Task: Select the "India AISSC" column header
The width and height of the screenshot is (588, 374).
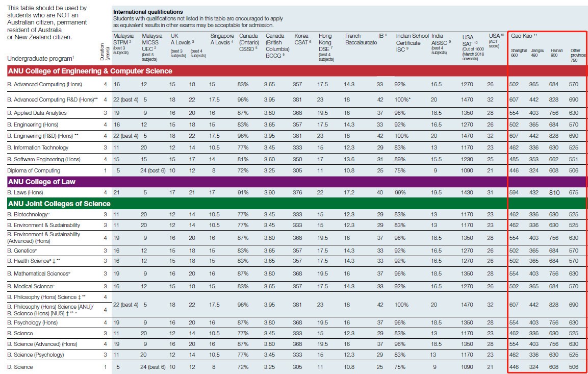Action: (x=441, y=44)
